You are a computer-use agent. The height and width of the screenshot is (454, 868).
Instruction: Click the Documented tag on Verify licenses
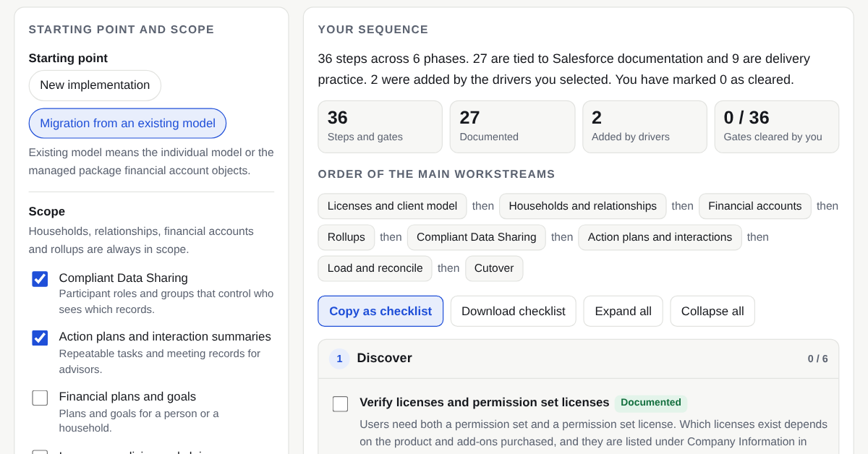point(651,403)
